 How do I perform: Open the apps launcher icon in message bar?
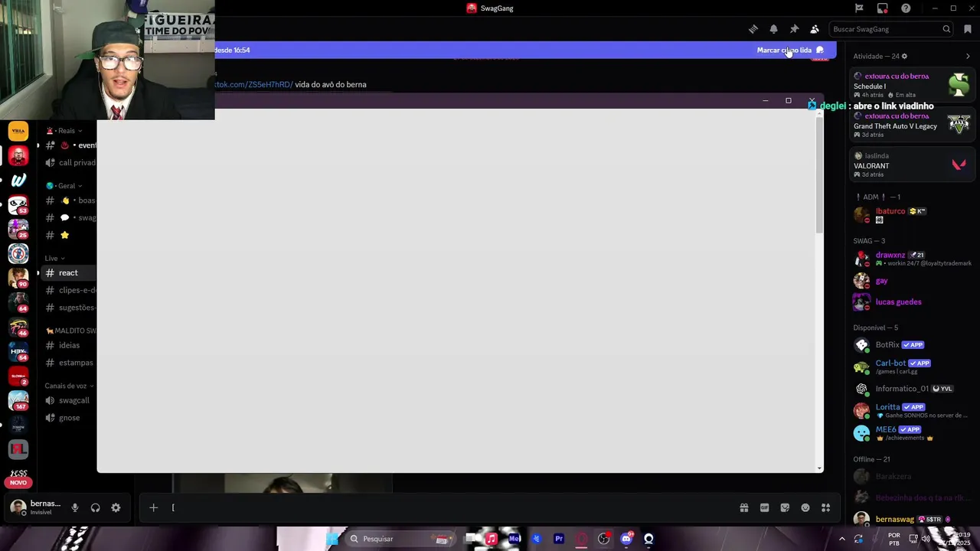(825, 507)
